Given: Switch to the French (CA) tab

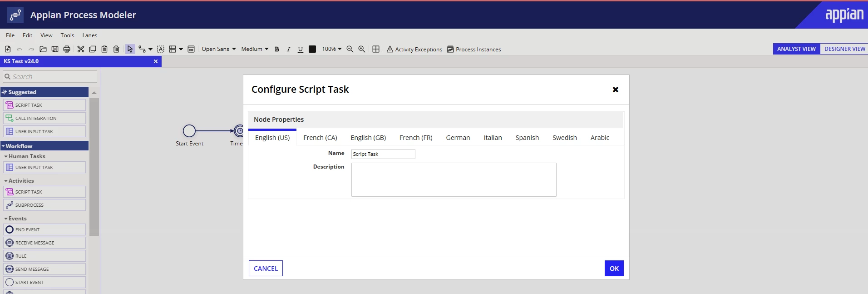Looking at the screenshot, I should click(320, 138).
